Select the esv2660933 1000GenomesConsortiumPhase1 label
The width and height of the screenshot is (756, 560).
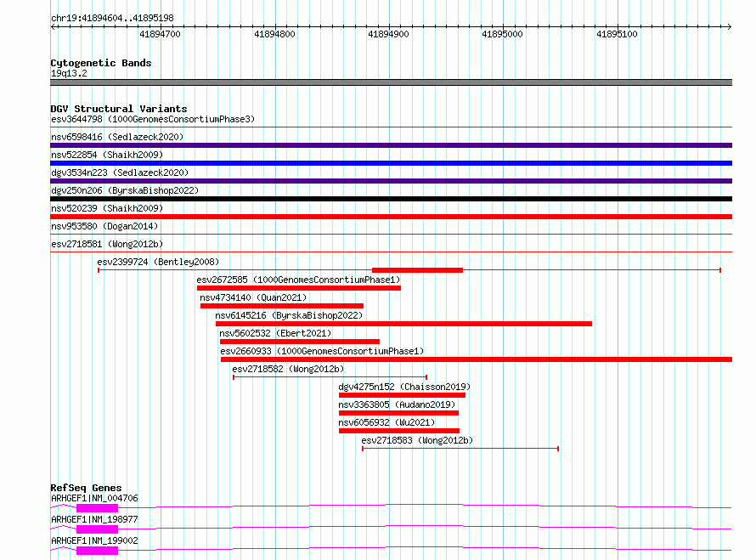(x=322, y=351)
